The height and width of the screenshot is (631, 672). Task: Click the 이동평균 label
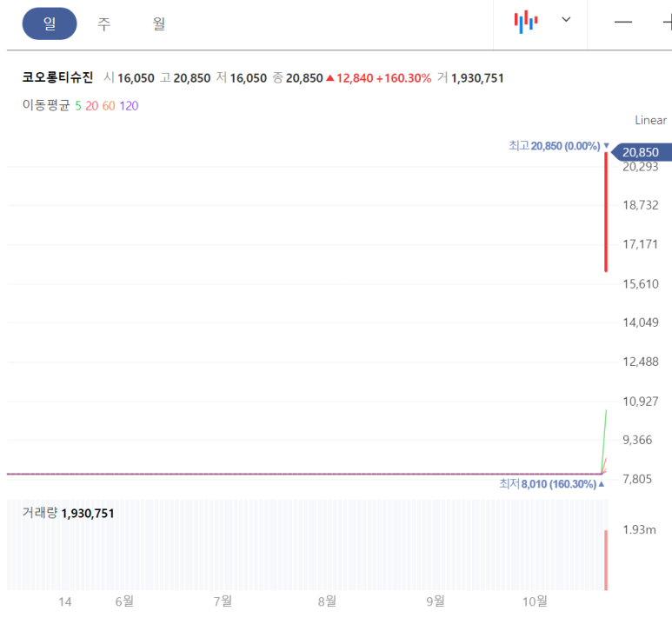coord(46,105)
